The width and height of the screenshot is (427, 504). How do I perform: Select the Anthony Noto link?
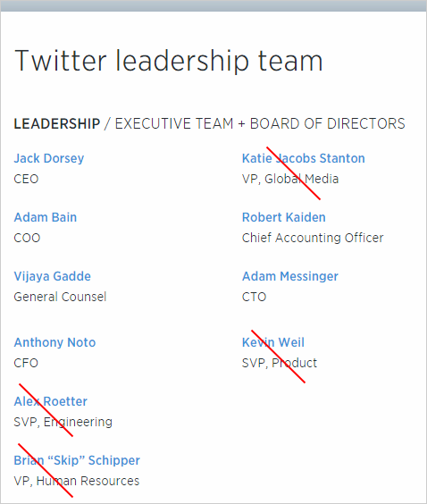(x=54, y=342)
